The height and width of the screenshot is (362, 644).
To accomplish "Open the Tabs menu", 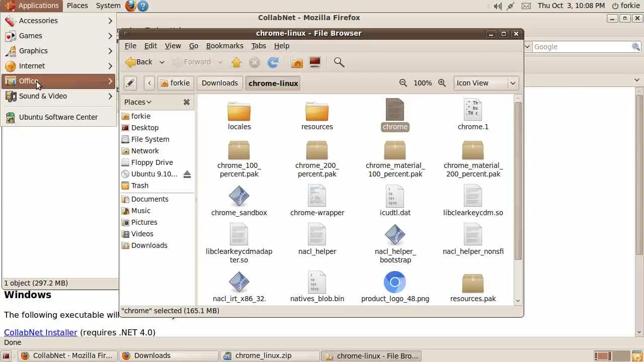I will tap(259, 46).
